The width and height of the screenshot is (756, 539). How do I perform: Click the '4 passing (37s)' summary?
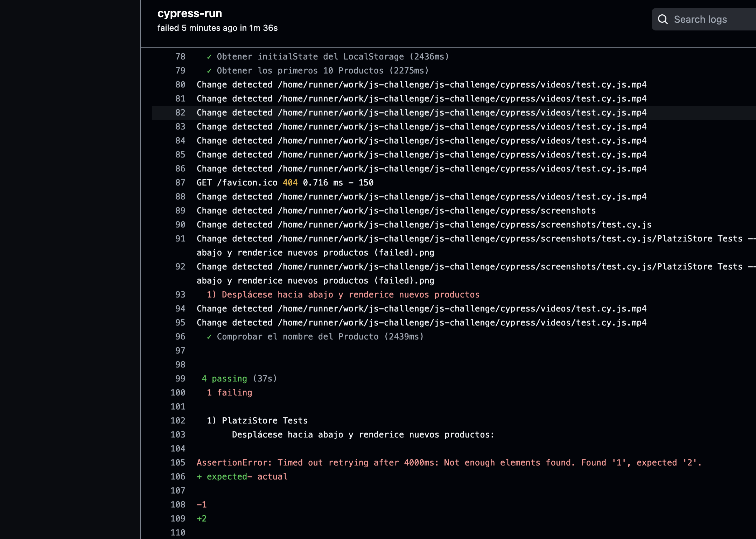point(239,379)
